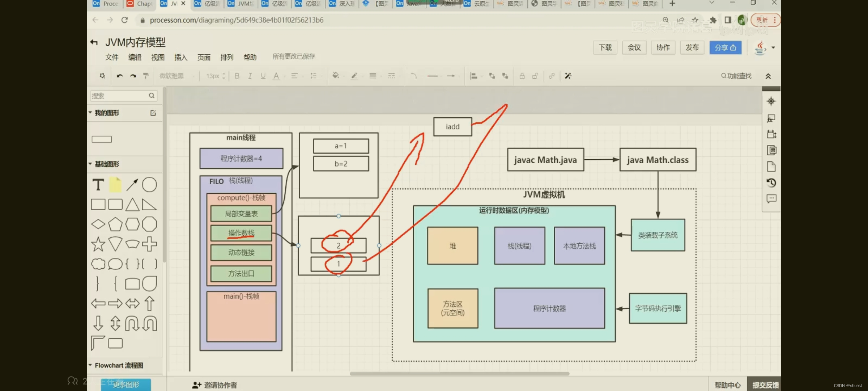Click the 下载 button

tap(605, 47)
